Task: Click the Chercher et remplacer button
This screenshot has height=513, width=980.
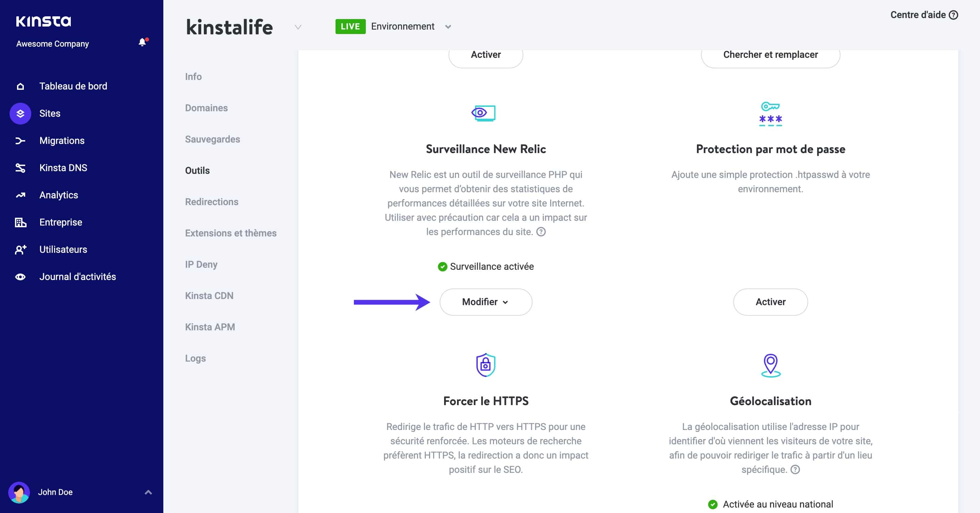Action: [770, 54]
